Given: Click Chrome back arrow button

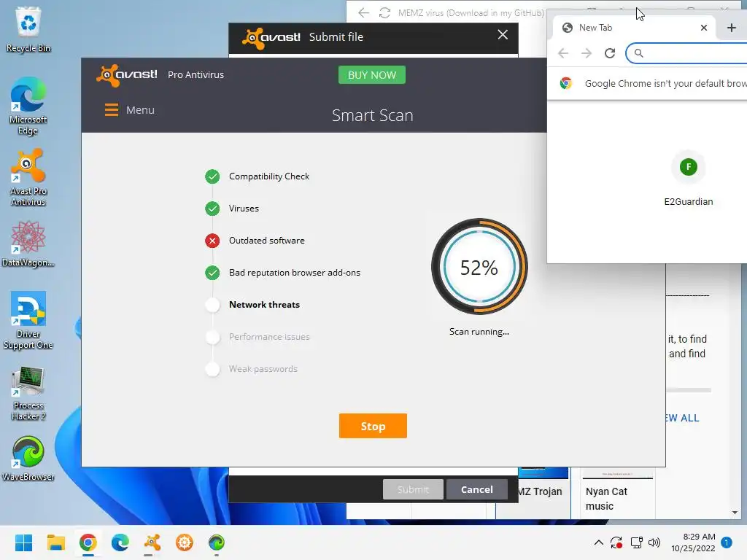Looking at the screenshot, I should (563, 52).
